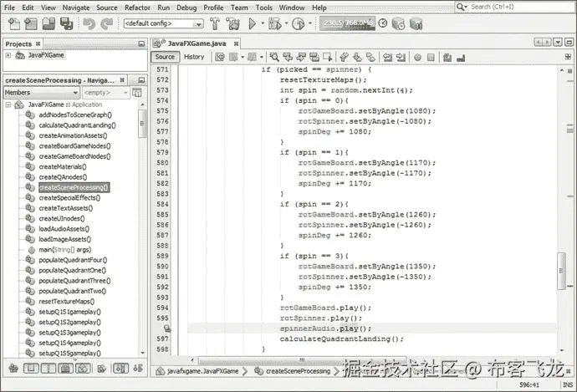Click the Redo toolbar icon

pos(107,24)
